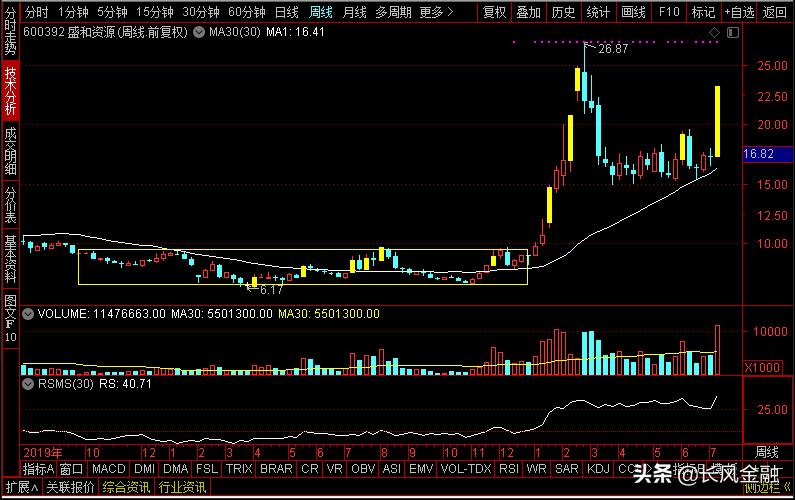The height and width of the screenshot is (500, 795).
Task: Switch to the 分时 timeframe tab
Action: (x=36, y=12)
